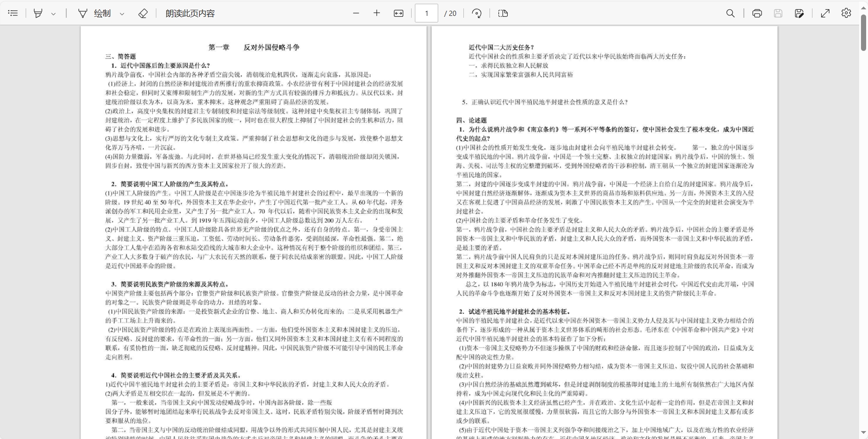Click scrollbar down arrow
Screen dimensions: 868x439
tap(863, 433)
